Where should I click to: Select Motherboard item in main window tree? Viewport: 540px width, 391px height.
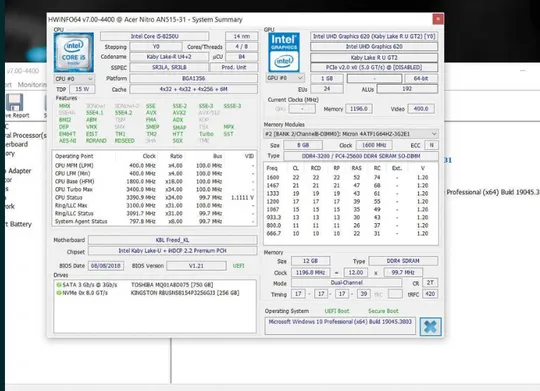click(17, 144)
